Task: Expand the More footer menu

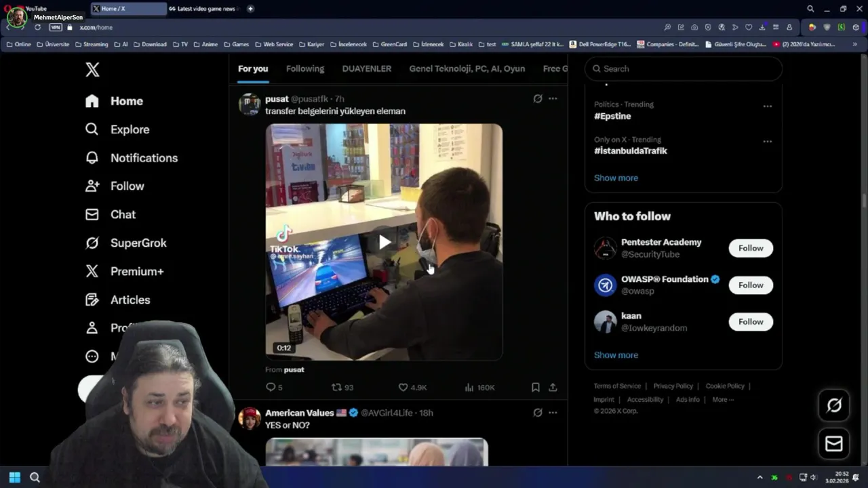Action: tap(723, 400)
